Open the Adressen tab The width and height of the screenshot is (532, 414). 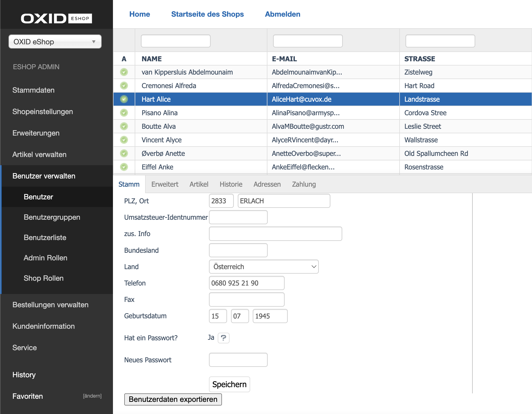[267, 184]
